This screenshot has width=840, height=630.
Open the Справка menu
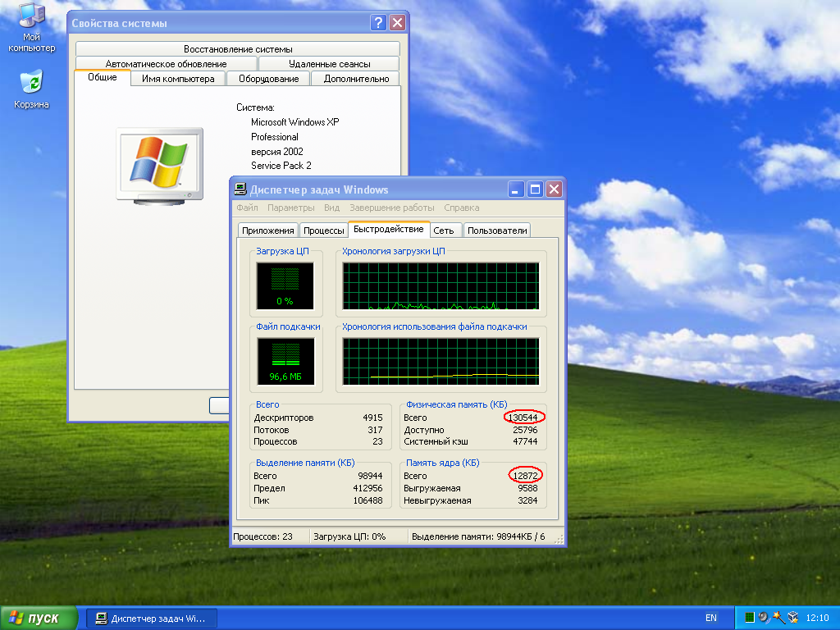pyautogui.click(x=461, y=208)
